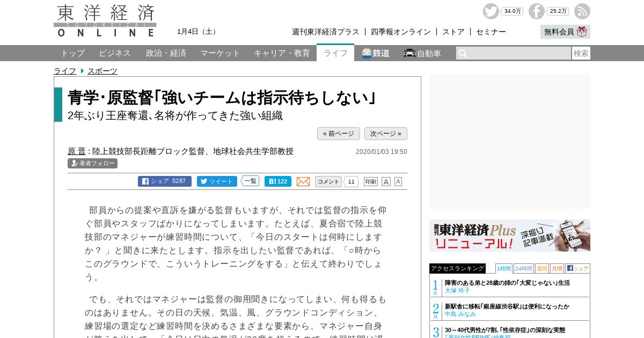Screen dimensions: 644x338
Task: Click the 検索 search button
Action: [581, 53]
